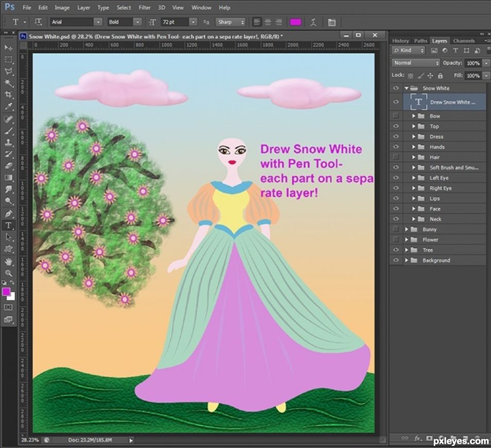Hide the Lips group
This screenshot has height=448, width=491.
396,198
